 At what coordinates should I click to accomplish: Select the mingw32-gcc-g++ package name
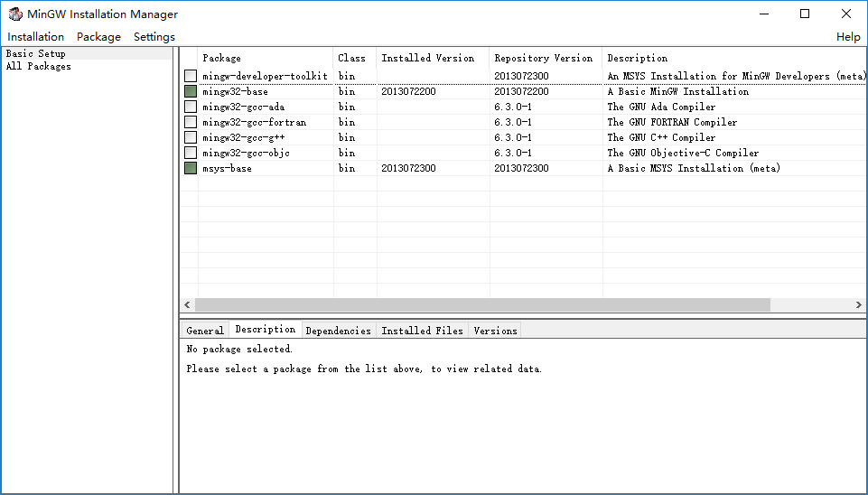click(243, 137)
